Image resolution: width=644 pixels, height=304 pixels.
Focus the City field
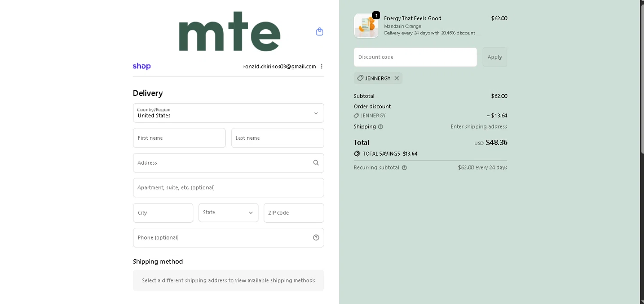(163, 213)
